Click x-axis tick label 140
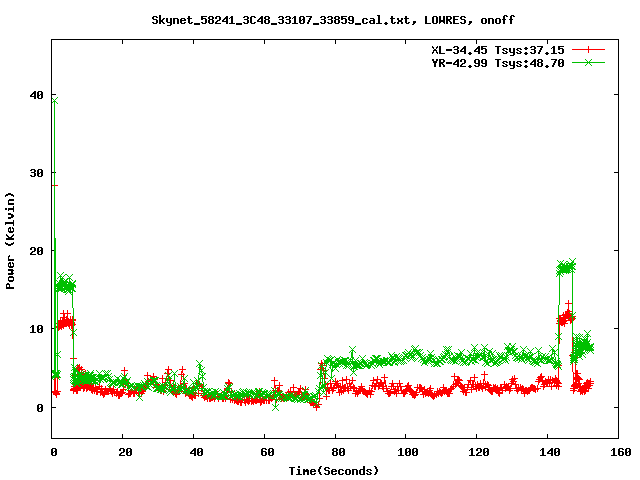640x480 pixels. 550,452
